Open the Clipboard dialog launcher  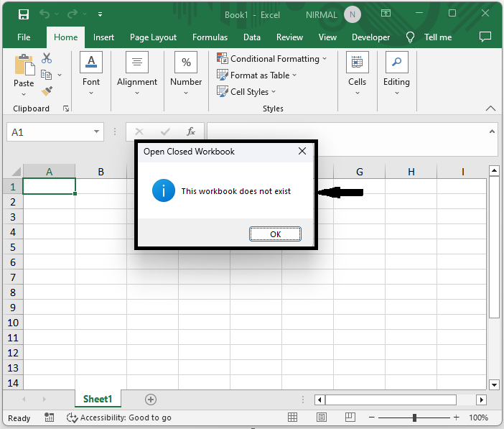(66, 109)
